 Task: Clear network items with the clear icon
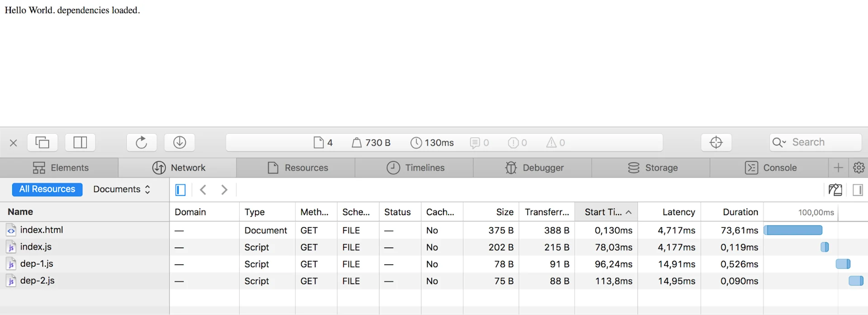[x=835, y=190]
